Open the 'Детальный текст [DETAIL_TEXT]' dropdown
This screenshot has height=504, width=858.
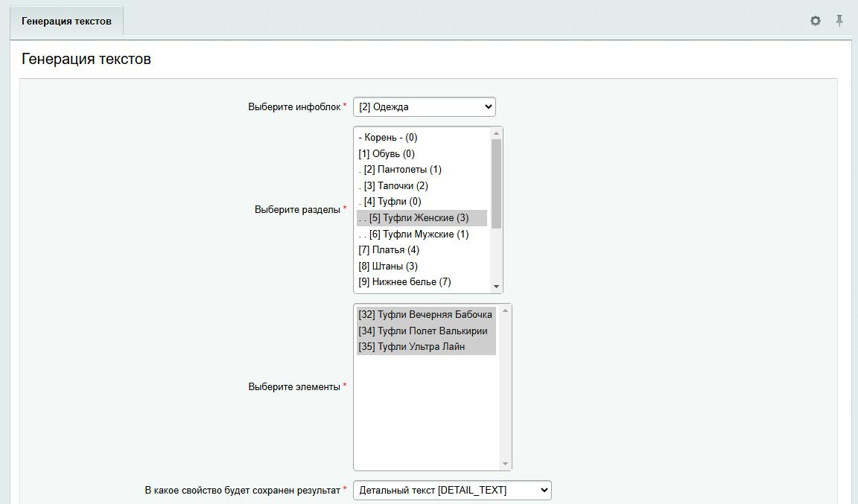tap(452, 491)
